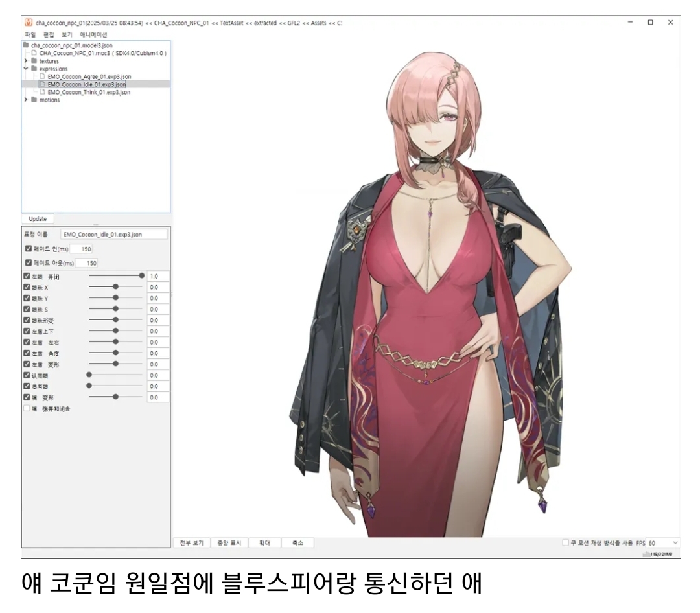Image resolution: width=700 pixels, height=613 pixels.
Task: Click the 嘴 变形 slider handle
Action: [x=115, y=397]
